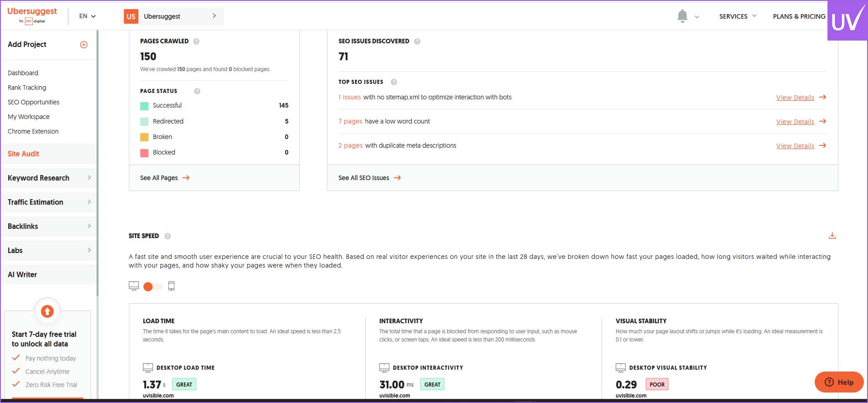The width and height of the screenshot is (868, 403).
Task: Click the arrow beside duplicate meta details
Action: pos(822,145)
